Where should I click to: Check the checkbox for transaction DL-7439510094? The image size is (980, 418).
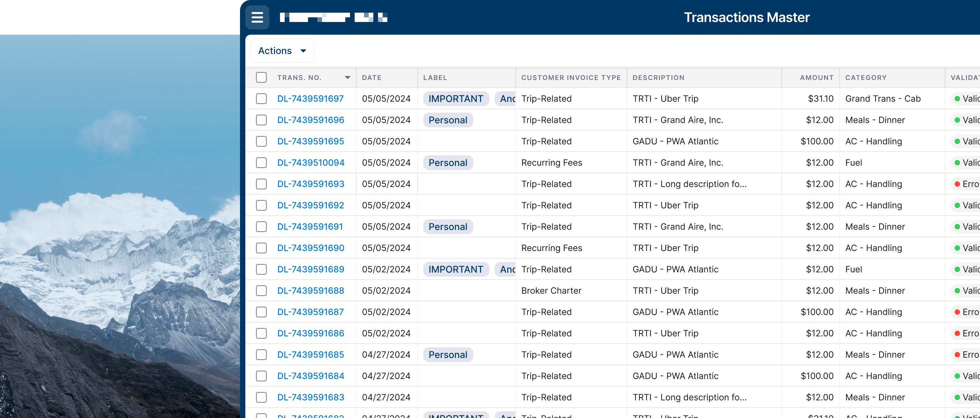pyautogui.click(x=261, y=162)
